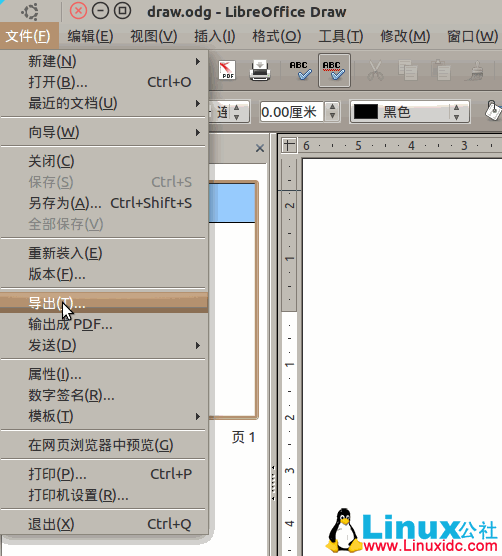Expand the 发送(D) submenu
Screen dimensions: 502x556
pos(104,345)
